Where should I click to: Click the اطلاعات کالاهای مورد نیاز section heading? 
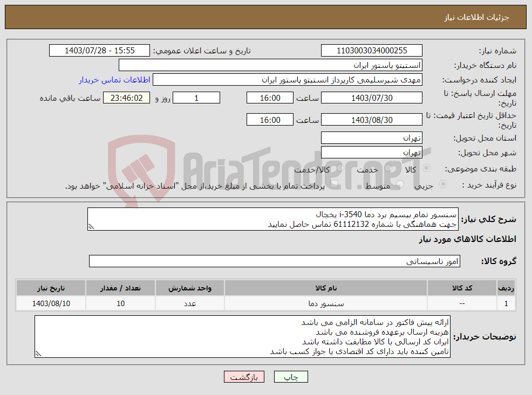(x=468, y=239)
